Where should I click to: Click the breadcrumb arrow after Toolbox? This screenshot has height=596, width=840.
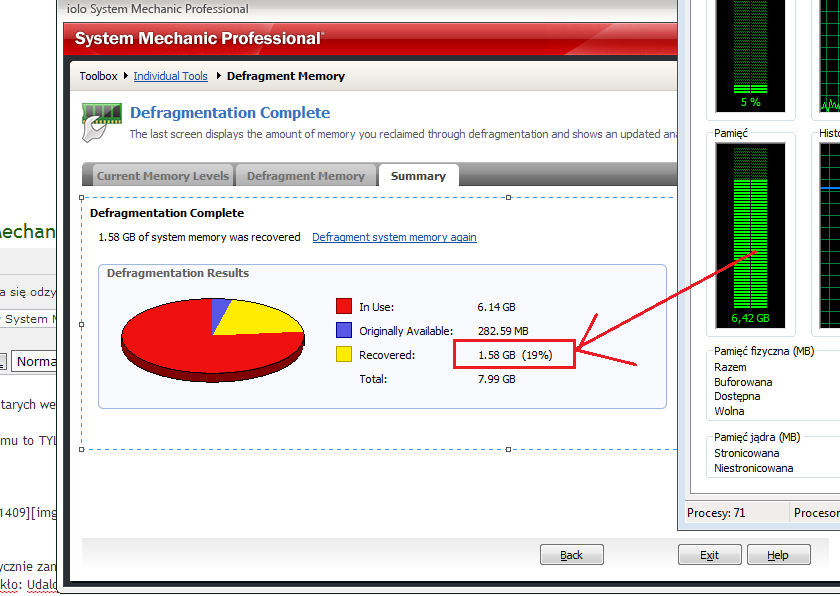125,76
